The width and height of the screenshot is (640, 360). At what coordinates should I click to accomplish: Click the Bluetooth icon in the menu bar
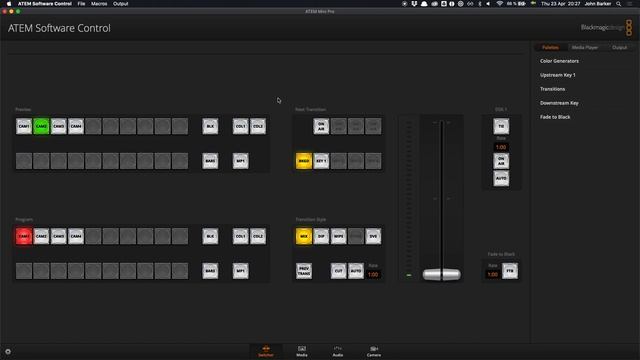(x=480, y=4)
